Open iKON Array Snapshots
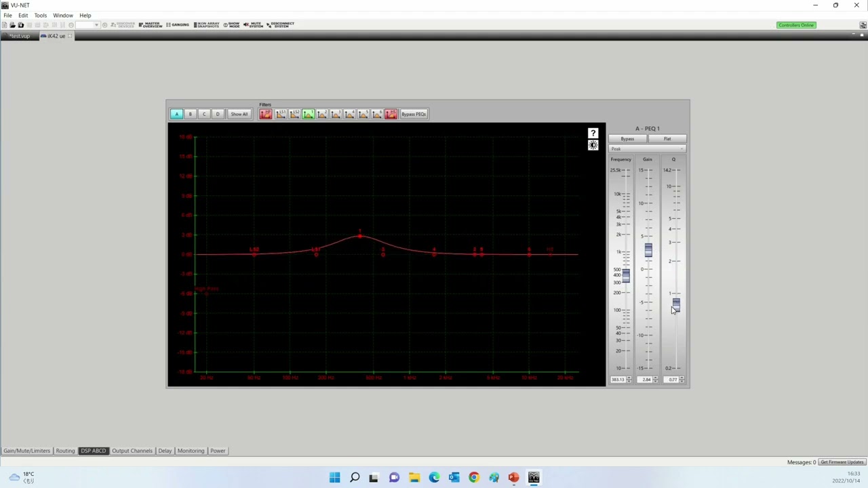 [207, 25]
